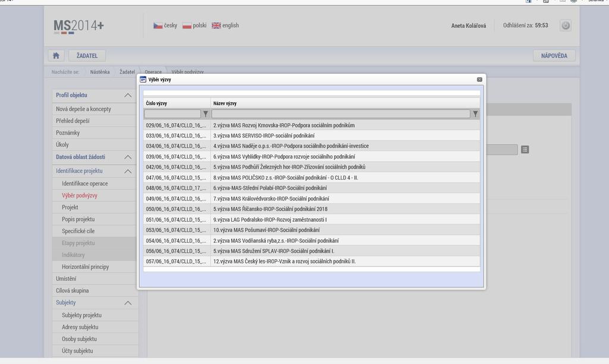Select 5.výzva MAS Říčansko row
Image resolution: width=609 pixels, height=364 pixels.
pos(312,209)
